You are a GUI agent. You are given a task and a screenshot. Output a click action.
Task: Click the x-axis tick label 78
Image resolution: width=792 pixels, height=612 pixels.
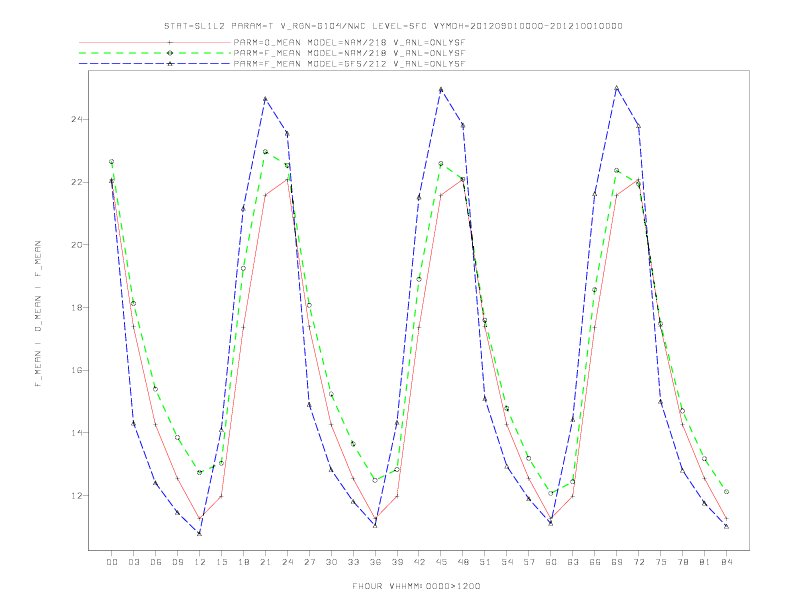682,562
